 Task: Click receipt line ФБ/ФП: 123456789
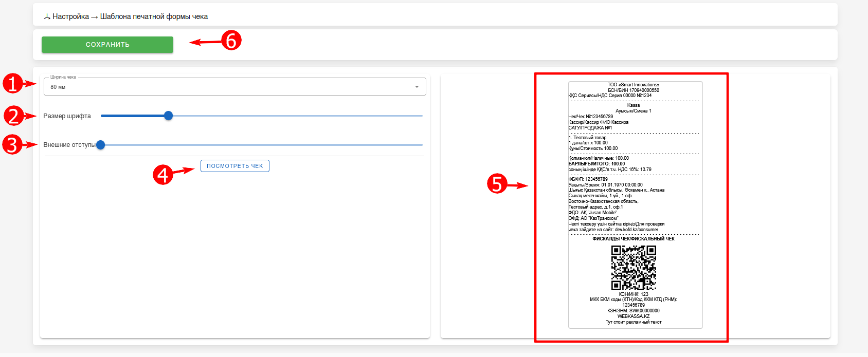588,179
